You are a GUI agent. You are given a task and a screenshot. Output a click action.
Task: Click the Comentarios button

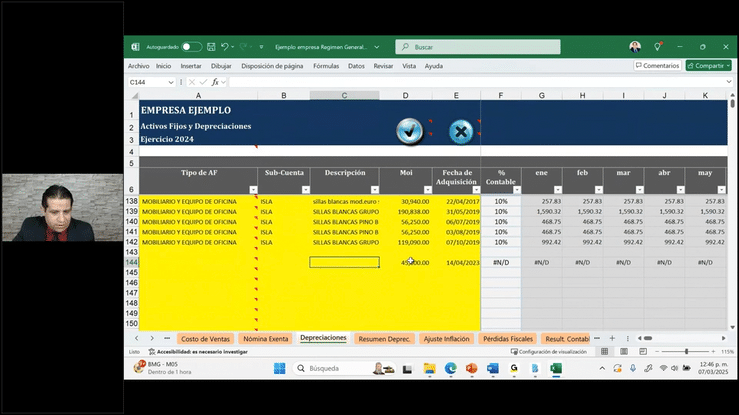[x=657, y=65]
